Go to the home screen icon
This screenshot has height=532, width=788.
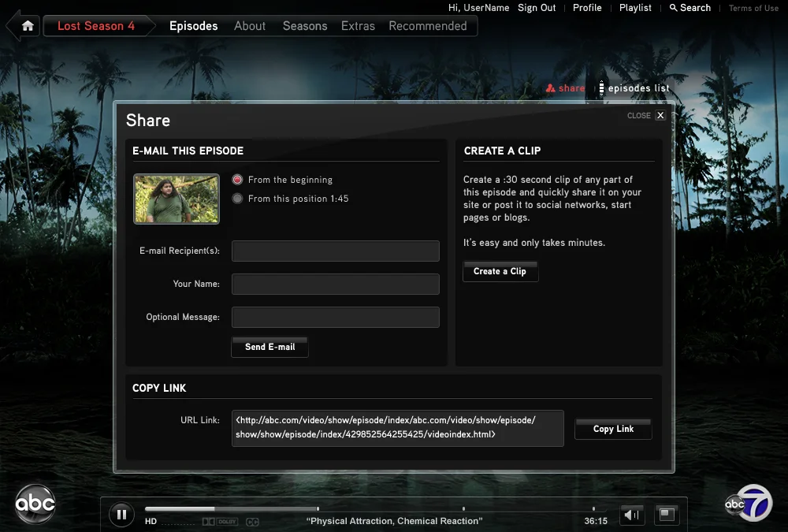pyautogui.click(x=28, y=26)
